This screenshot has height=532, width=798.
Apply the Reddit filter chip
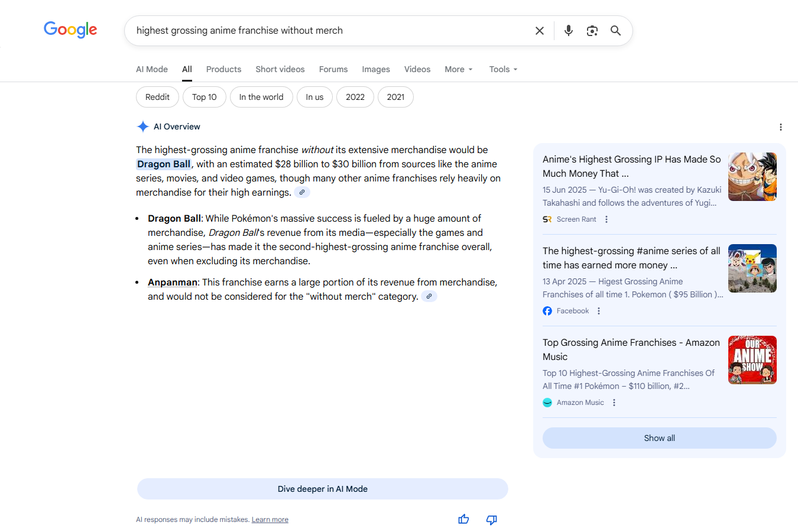coord(157,97)
